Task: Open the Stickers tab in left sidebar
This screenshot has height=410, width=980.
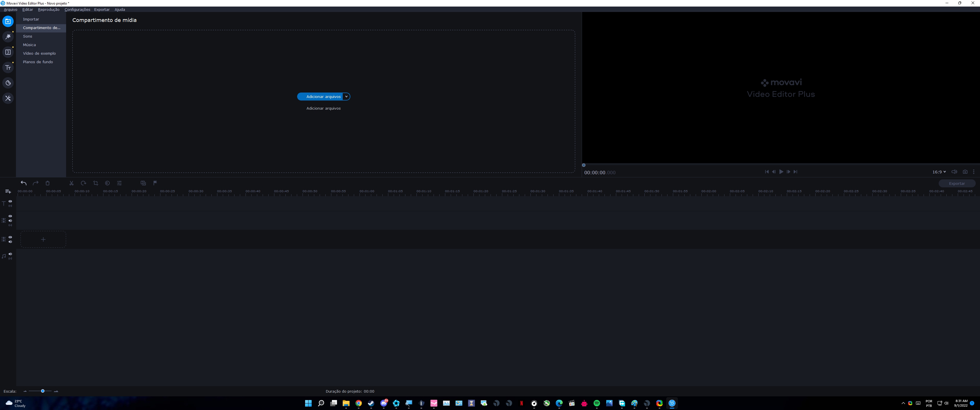Action: pyautogui.click(x=8, y=83)
